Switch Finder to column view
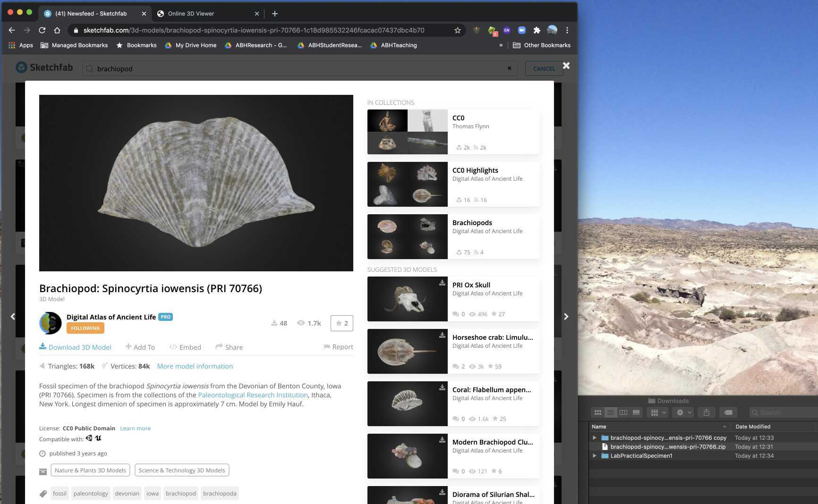Viewport: 818px width, 504px height. [x=623, y=412]
